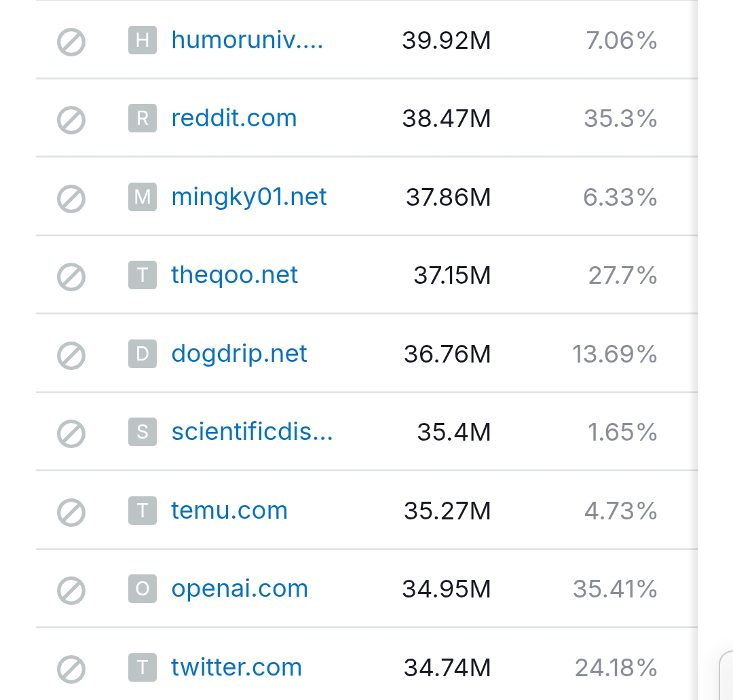Go to the temu.com link
Image resolution: width=733 pixels, height=700 pixels.
pos(229,511)
